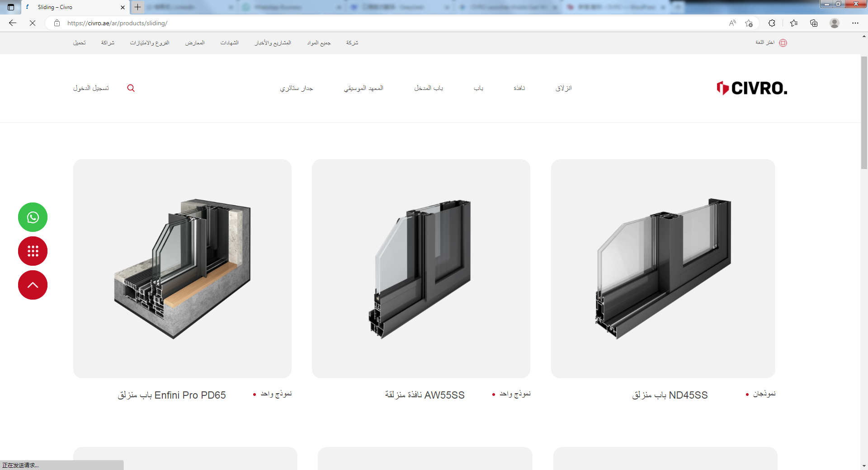This screenshot has height=470, width=868.
Task: Open a new browser tab
Action: point(138,7)
